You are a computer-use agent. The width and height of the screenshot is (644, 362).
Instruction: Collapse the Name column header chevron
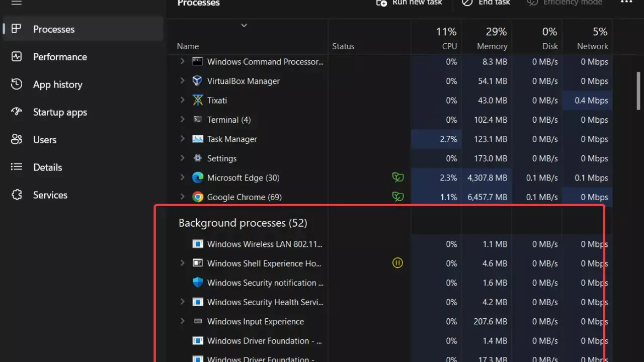tap(244, 25)
